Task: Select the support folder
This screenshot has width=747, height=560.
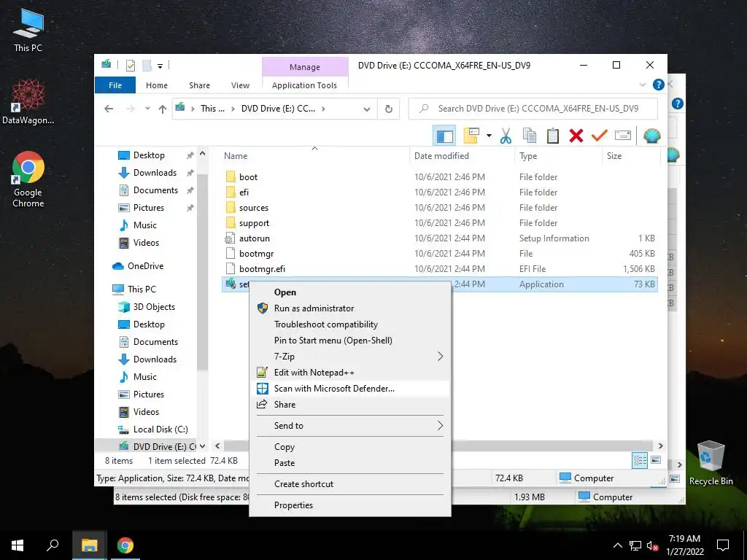Action: point(254,223)
